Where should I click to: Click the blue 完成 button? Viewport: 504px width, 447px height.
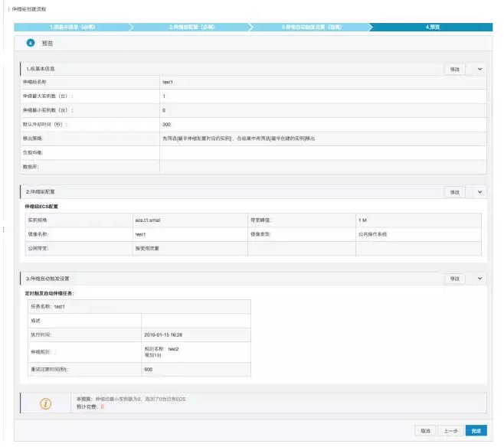(476, 431)
